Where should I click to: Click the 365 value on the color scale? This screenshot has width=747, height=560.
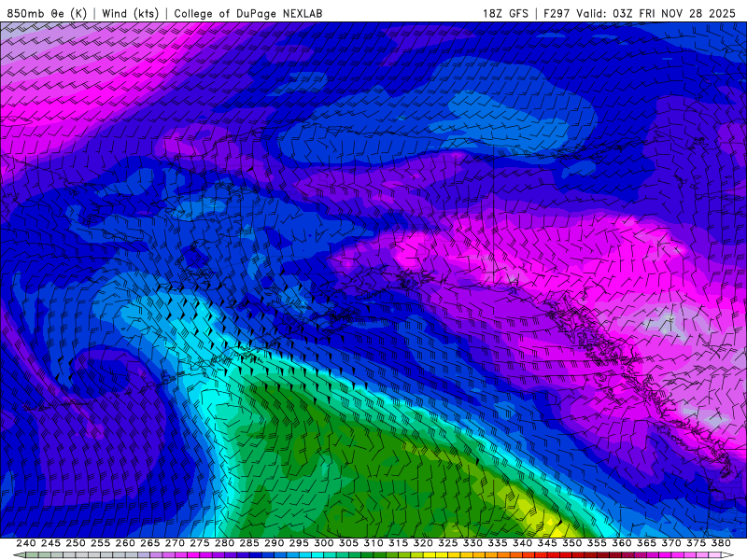(646, 543)
